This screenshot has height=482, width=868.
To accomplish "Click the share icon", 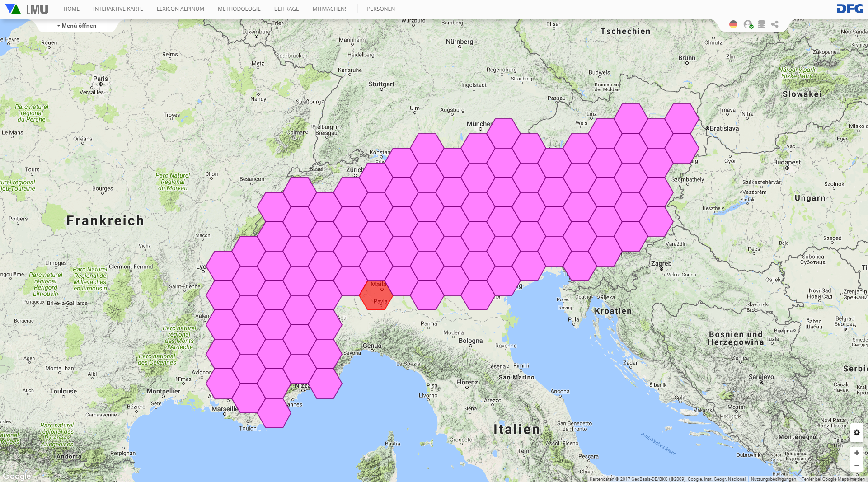I will point(775,24).
